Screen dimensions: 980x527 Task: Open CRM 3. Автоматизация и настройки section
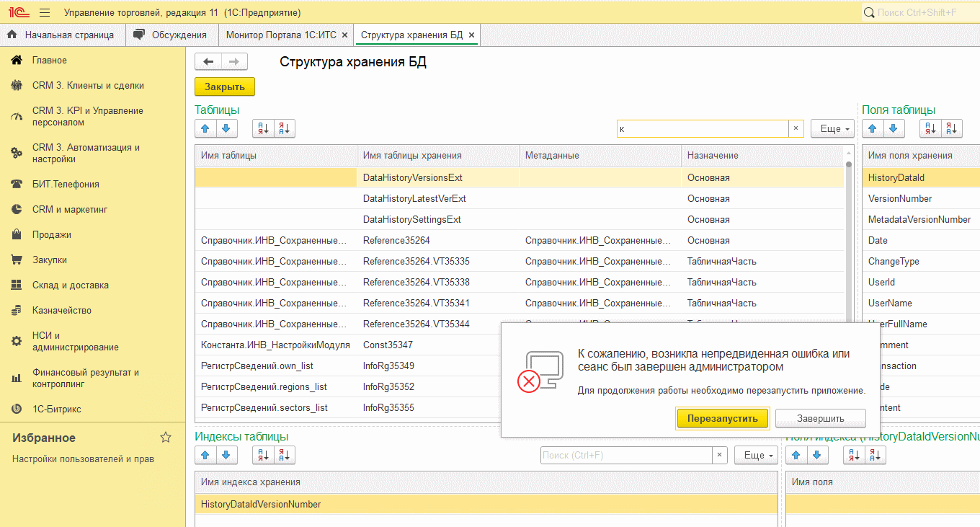[86, 154]
